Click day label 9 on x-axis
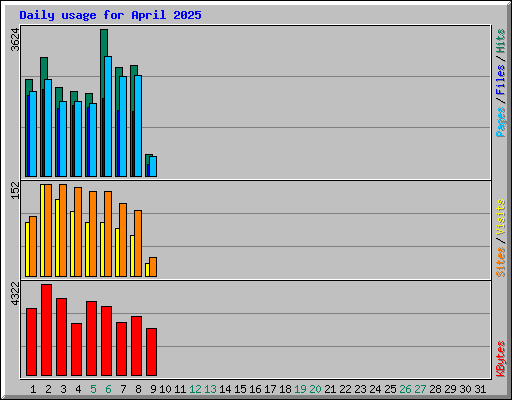The width and height of the screenshot is (512, 400). tap(153, 389)
